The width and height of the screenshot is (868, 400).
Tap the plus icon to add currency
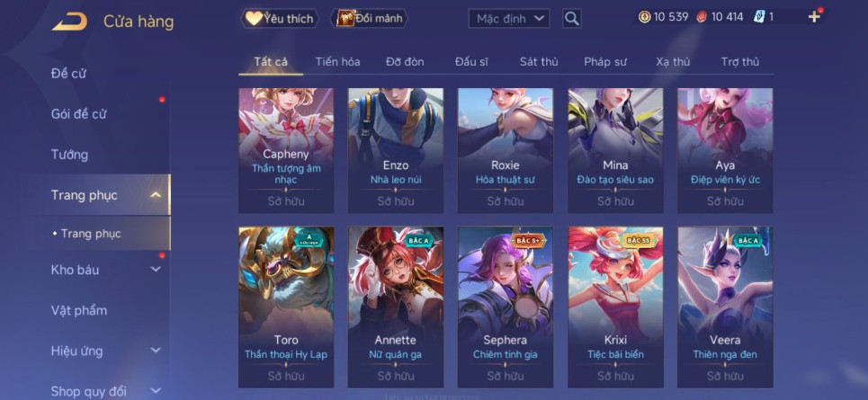[x=814, y=17]
